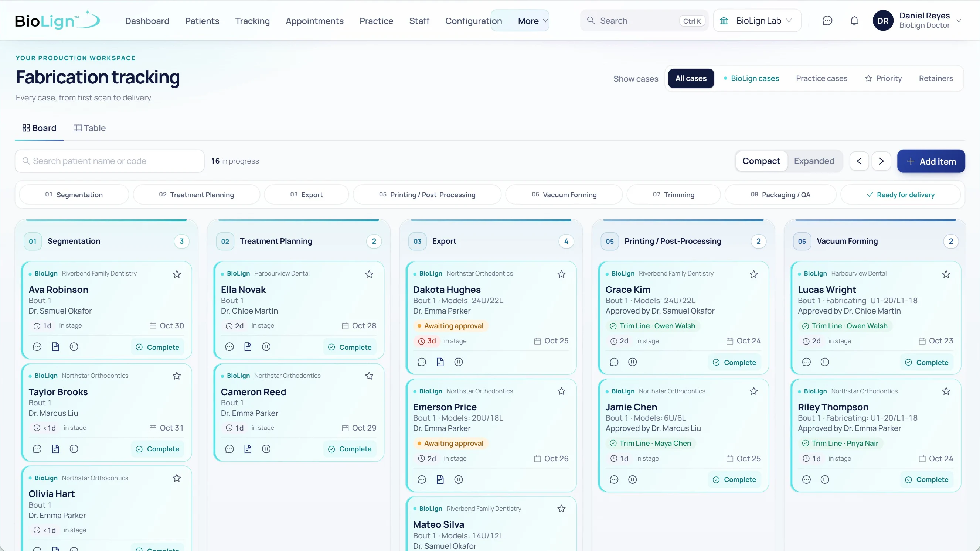Switch to the Table view tab
This screenshot has height=551, width=980.
[89, 128]
